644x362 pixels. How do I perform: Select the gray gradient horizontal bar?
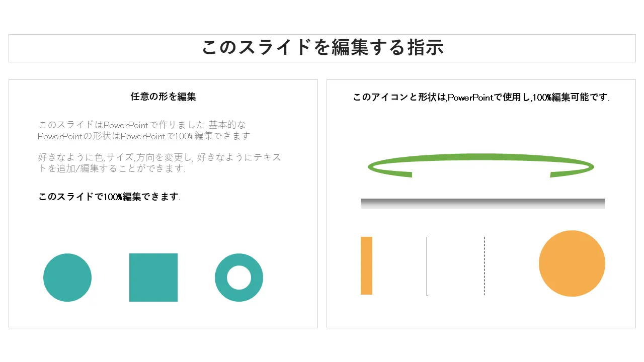(482, 203)
